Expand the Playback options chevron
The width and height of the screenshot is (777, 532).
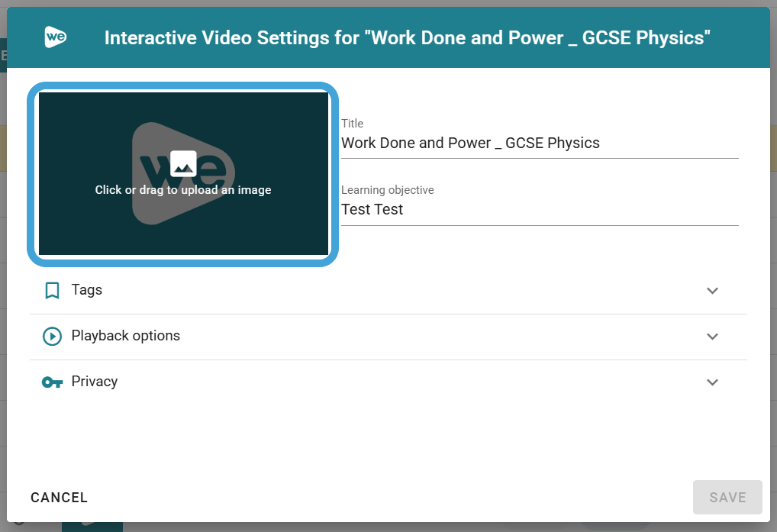712,337
